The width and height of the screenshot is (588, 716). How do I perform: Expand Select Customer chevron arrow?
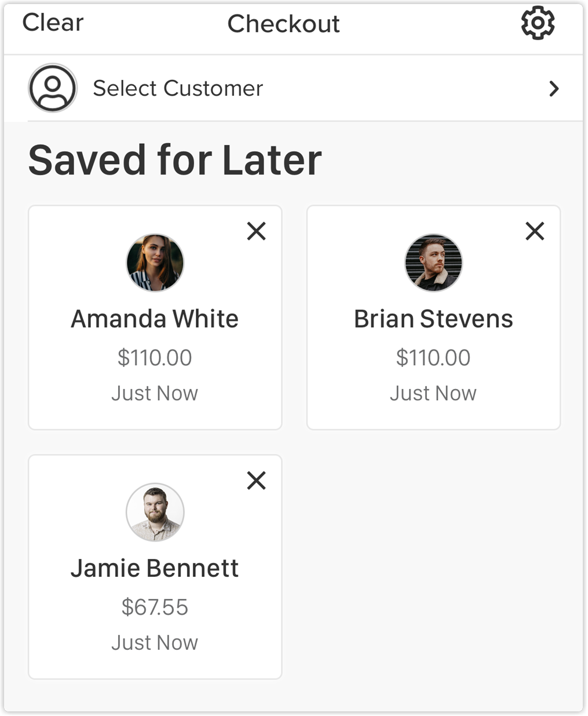554,89
